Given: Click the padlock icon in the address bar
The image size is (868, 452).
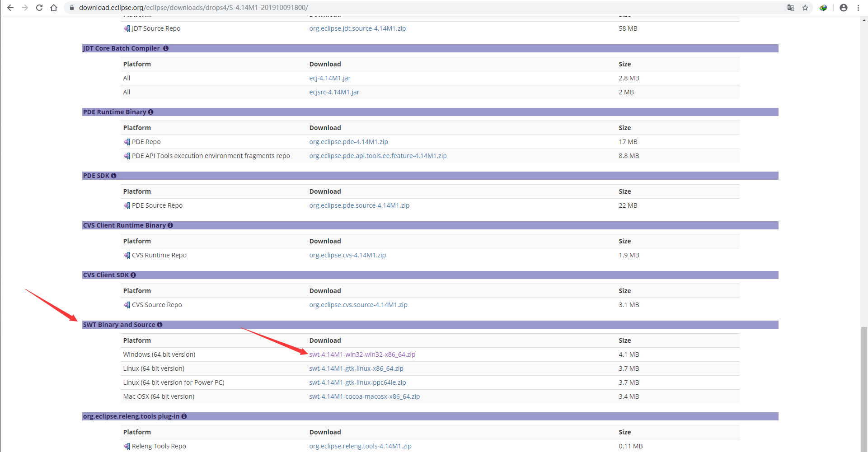Looking at the screenshot, I should point(71,8).
